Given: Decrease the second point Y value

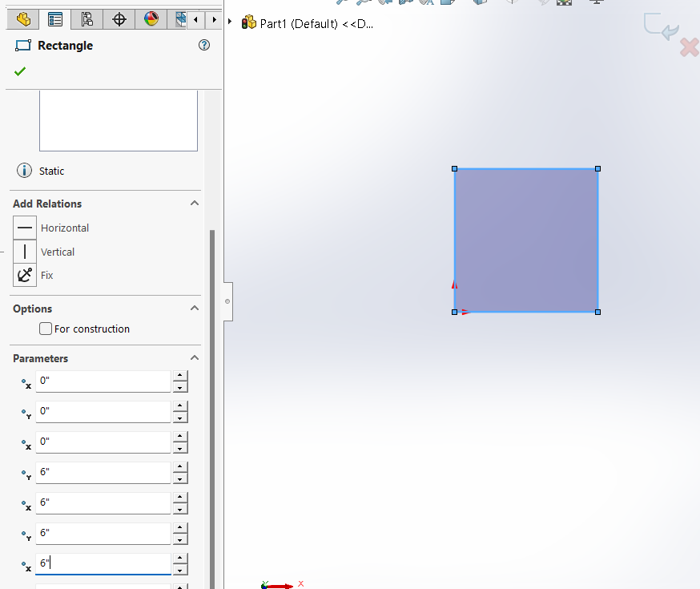Looking at the screenshot, I should [180, 478].
